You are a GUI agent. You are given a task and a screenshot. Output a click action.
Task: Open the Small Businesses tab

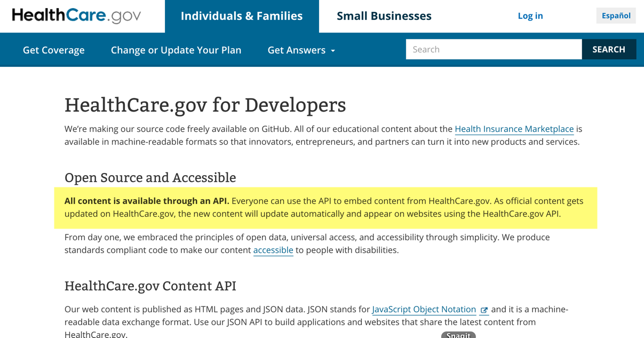tap(384, 16)
